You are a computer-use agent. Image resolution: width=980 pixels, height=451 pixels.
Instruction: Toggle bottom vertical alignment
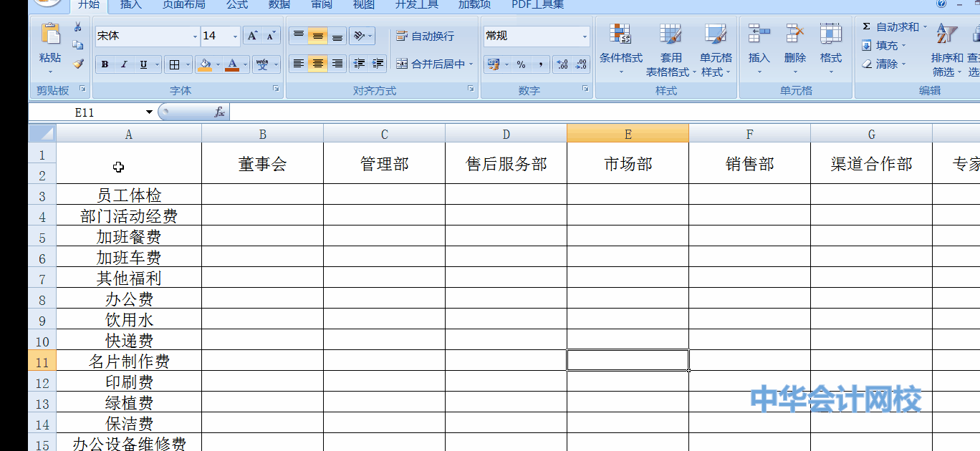coord(337,36)
